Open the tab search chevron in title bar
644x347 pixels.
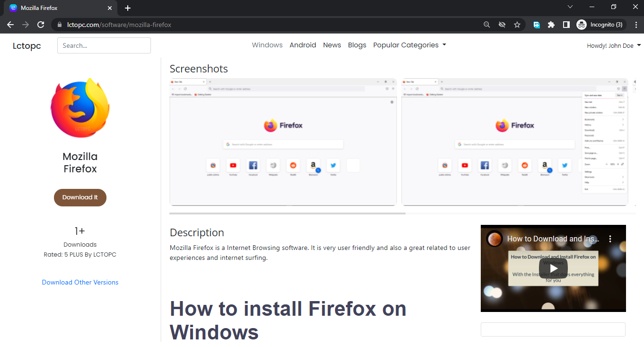point(570,7)
